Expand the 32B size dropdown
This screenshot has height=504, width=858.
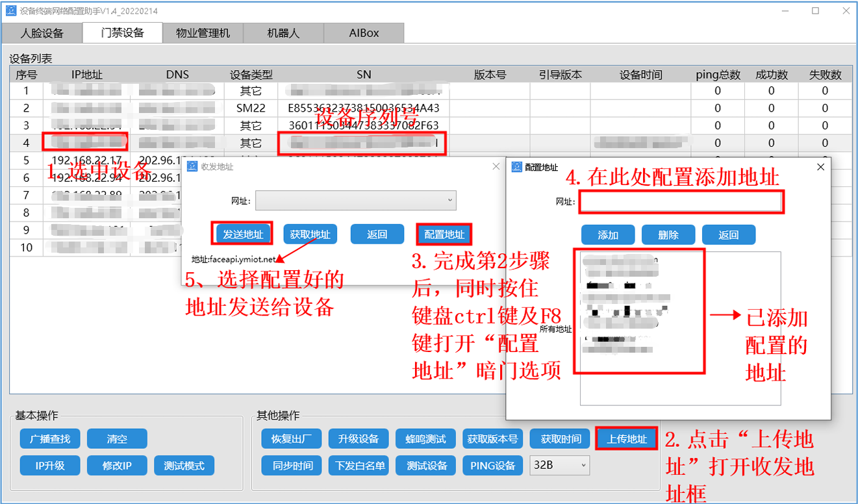[x=560, y=465]
